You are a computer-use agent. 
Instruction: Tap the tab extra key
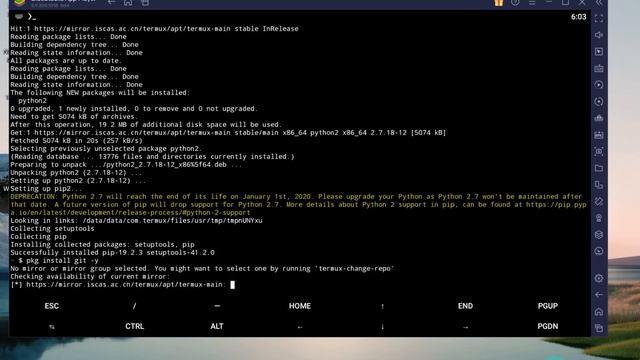pos(52,327)
